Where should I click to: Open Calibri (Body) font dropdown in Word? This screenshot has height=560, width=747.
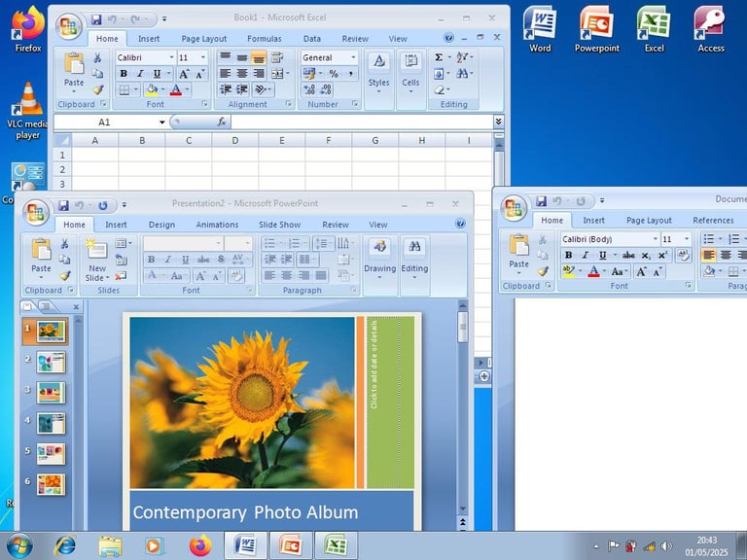click(655, 239)
